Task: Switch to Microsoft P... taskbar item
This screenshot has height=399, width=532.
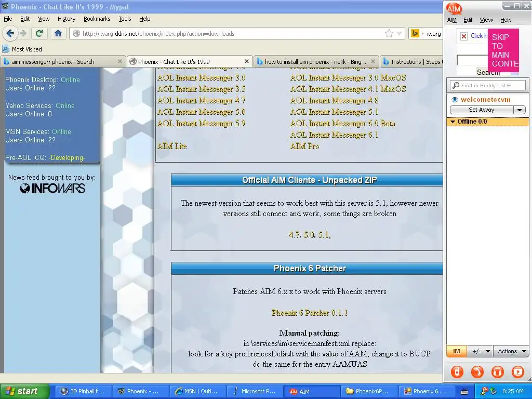Action: 255,391
